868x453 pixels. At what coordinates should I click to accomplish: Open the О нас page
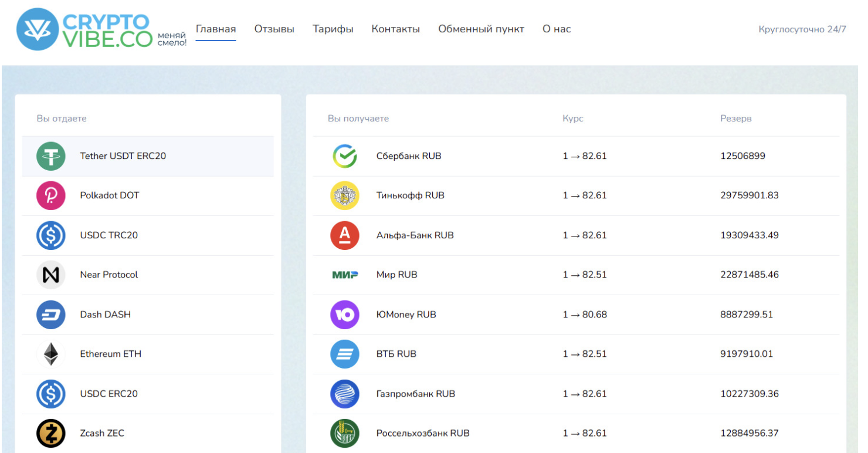point(557,29)
